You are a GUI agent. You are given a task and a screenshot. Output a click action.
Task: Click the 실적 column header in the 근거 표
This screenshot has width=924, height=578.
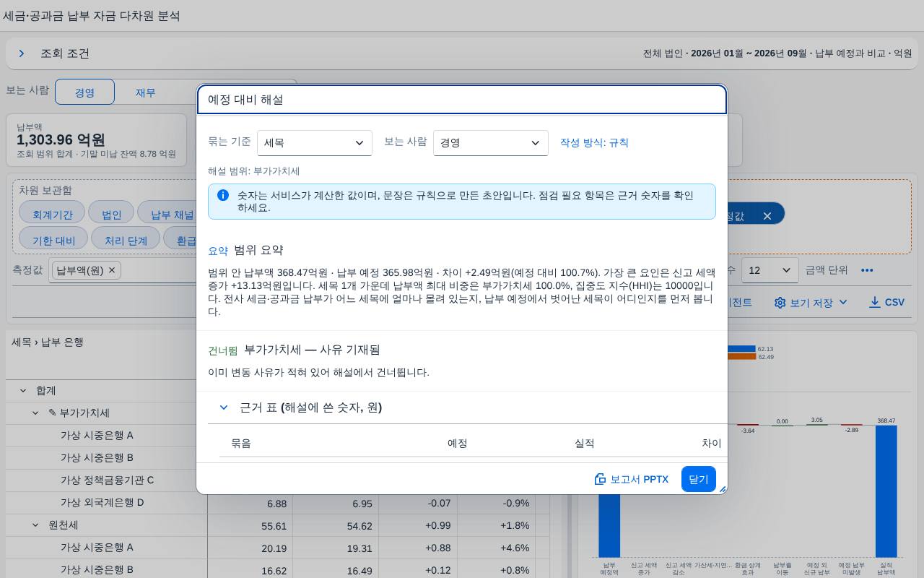pos(585,444)
